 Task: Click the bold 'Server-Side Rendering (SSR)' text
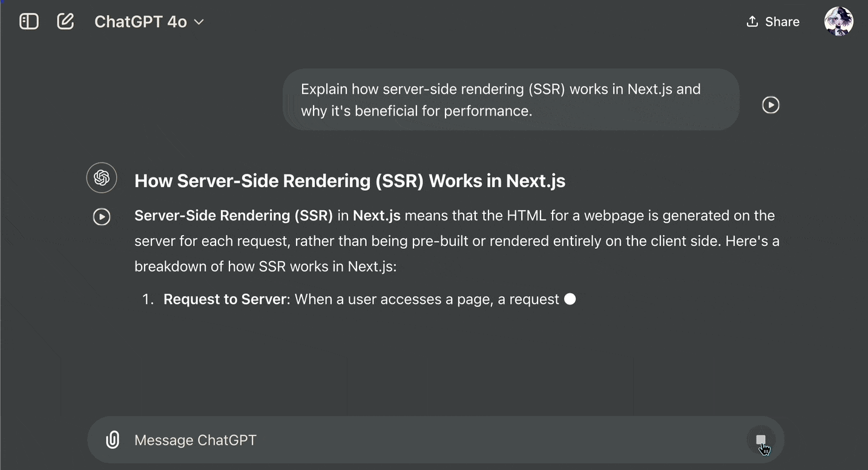click(234, 216)
